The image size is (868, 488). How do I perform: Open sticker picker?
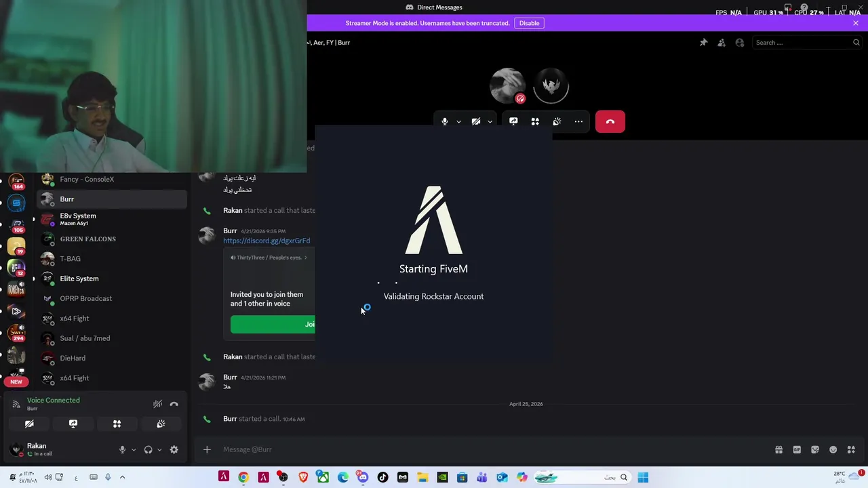[815, 449]
